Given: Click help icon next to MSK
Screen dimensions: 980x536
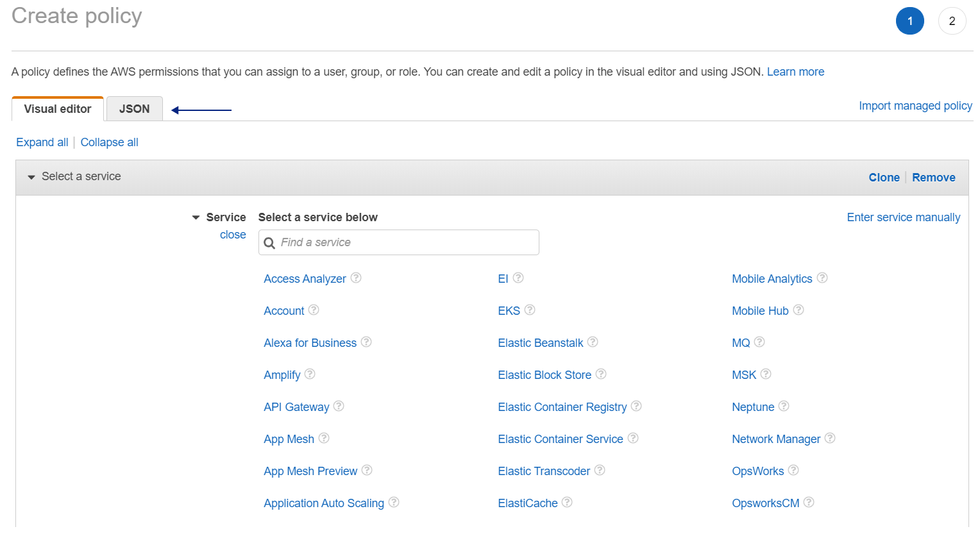Looking at the screenshot, I should pyautogui.click(x=766, y=374).
